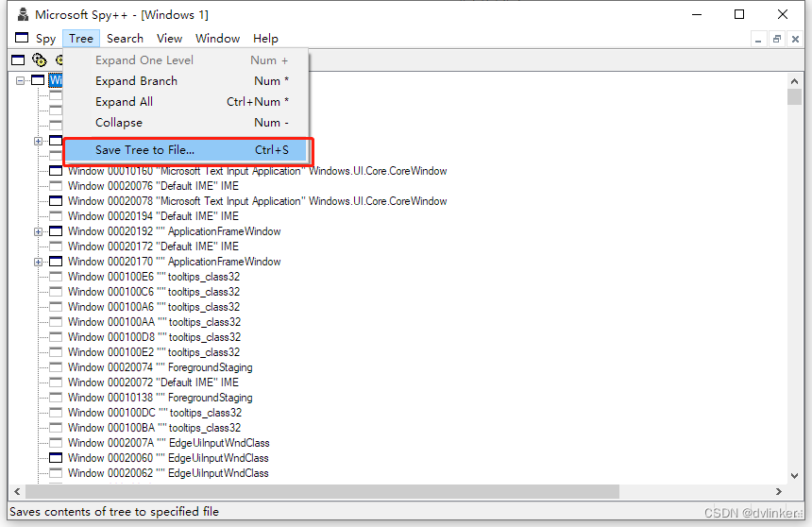Choose Collapse from Tree menu

pyautogui.click(x=186, y=122)
